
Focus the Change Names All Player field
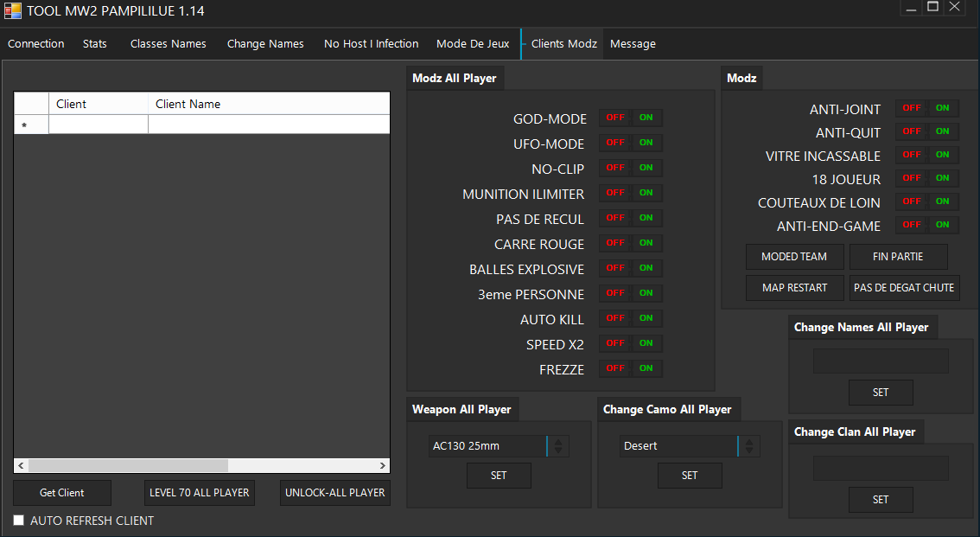[x=881, y=361]
